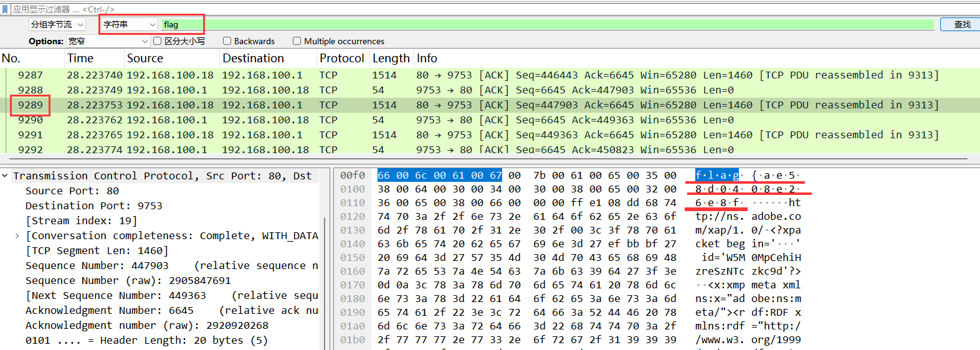Click ASCII text cket beg in row 0140
This screenshot has height=350, width=980.
(720, 244)
